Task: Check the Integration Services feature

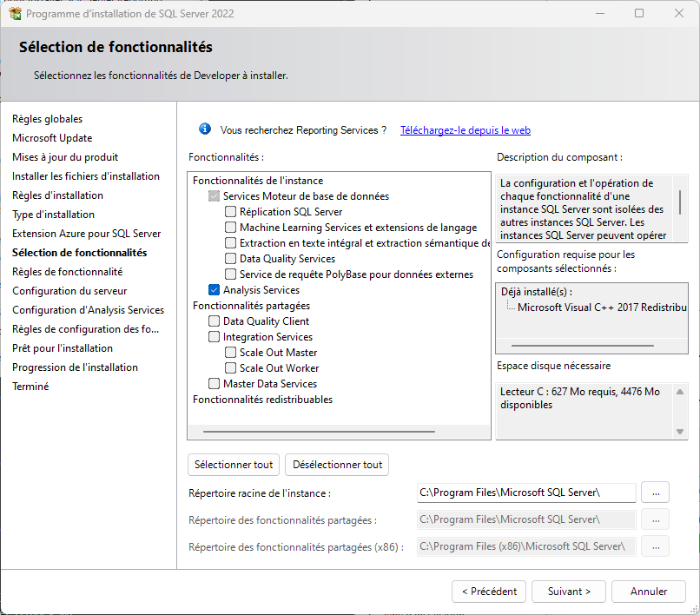Action: click(214, 337)
